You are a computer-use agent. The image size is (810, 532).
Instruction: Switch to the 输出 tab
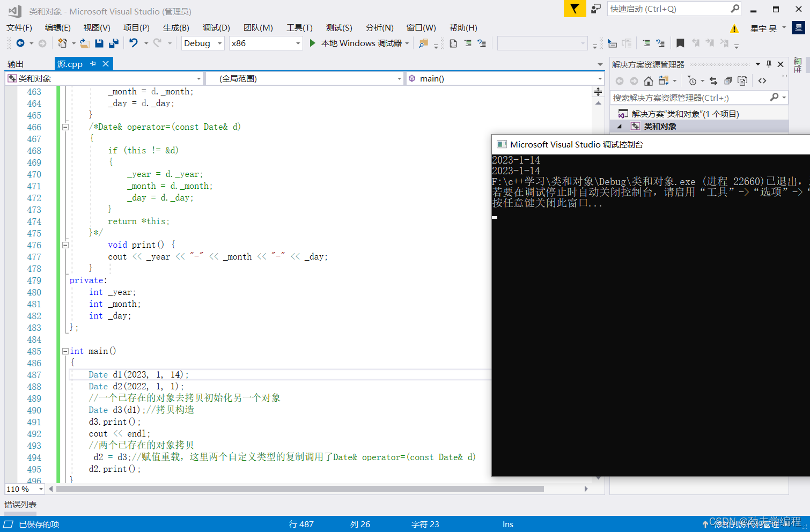[16, 64]
